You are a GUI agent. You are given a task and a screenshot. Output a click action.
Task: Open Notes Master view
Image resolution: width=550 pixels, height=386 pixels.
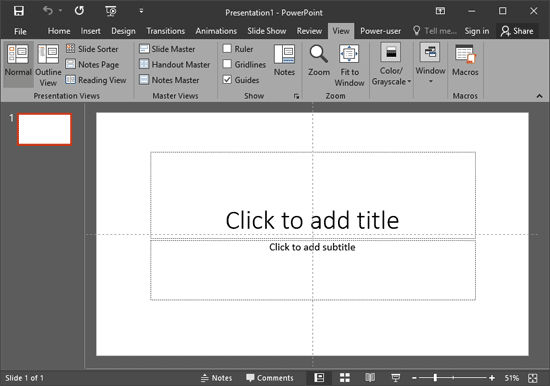pos(169,80)
